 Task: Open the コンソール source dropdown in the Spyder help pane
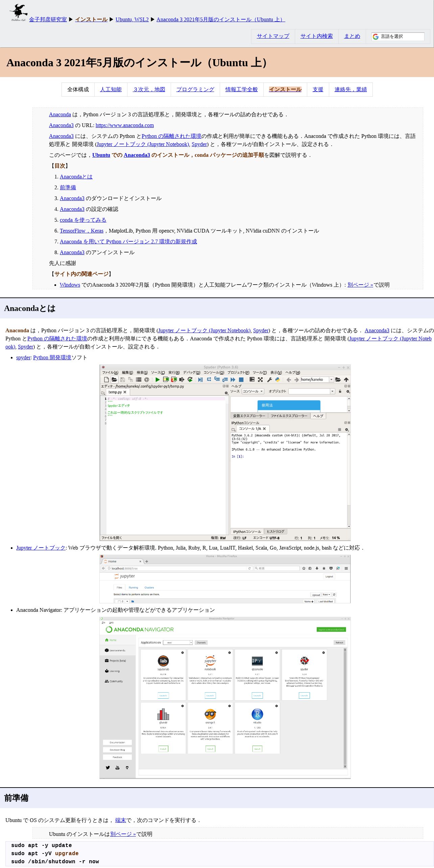pos(253,391)
